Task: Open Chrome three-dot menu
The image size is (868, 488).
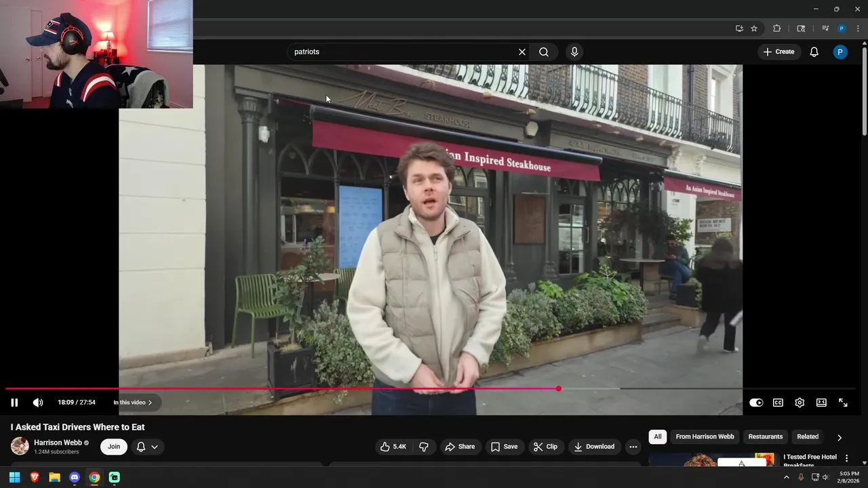Action: (858, 28)
